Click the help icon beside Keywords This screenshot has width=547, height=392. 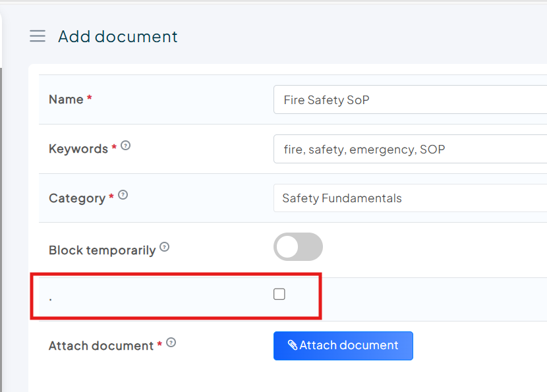[125, 146]
